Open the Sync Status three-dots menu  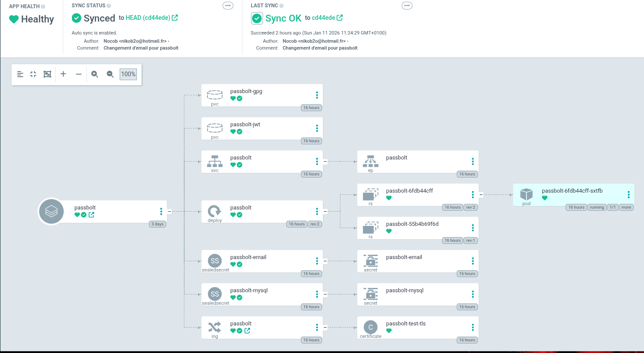point(228,6)
